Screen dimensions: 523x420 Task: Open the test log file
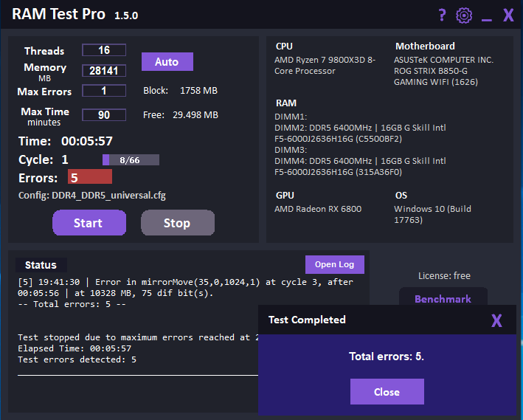335,264
